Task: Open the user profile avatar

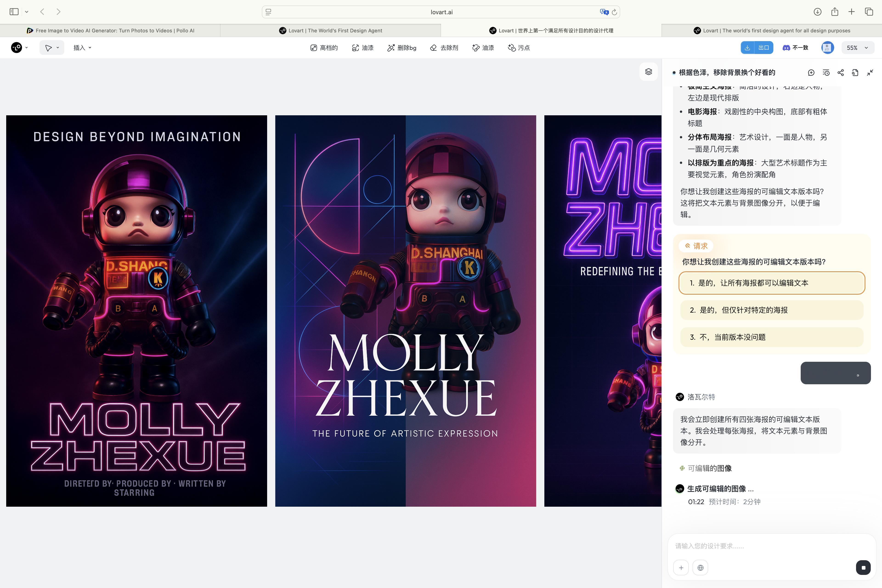Action: coord(827,48)
